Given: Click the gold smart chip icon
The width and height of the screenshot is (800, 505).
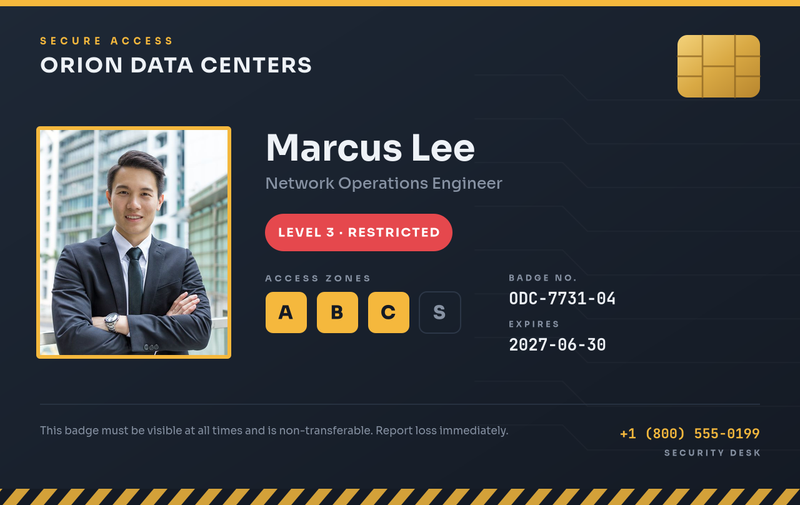Looking at the screenshot, I should [718, 66].
